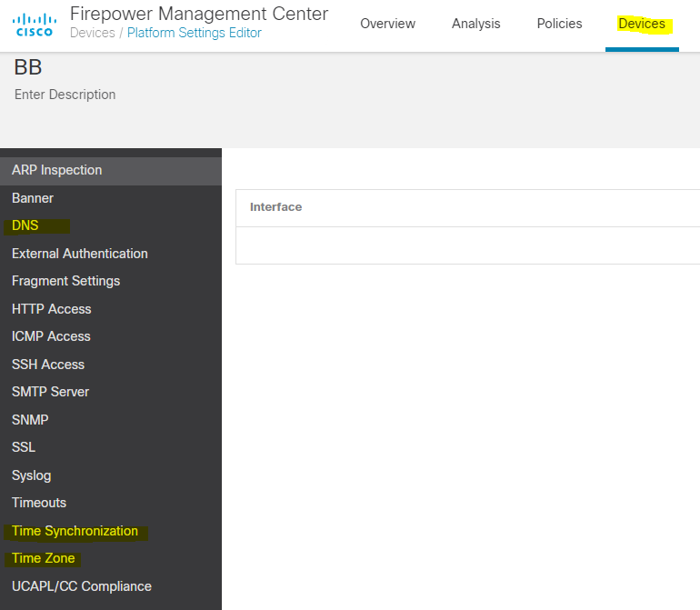Click the Cisco logo
The width and height of the screenshot is (700, 610).
pos(35,25)
